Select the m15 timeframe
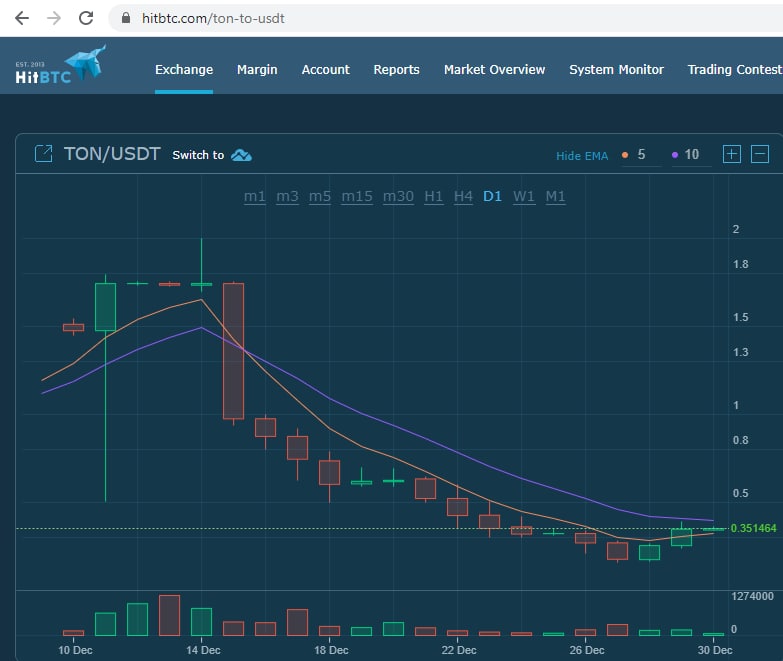783x661 pixels. pos(357,196)
